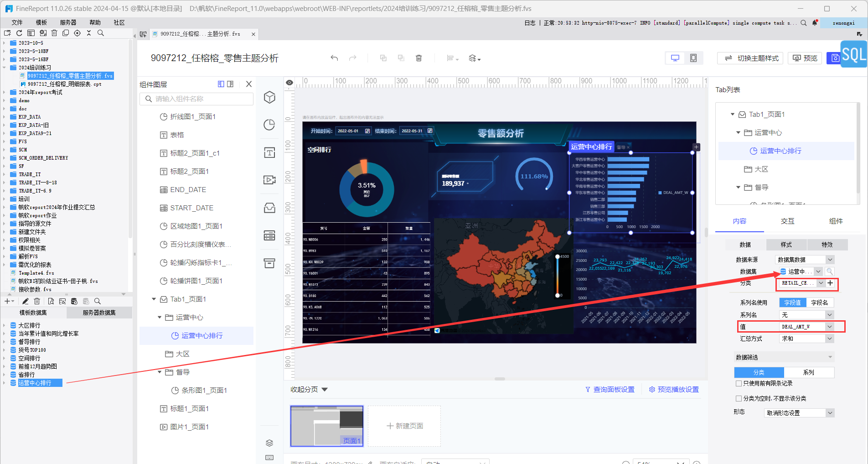
Task: Open 模板 menu
Action: click(x=41, y=22)
